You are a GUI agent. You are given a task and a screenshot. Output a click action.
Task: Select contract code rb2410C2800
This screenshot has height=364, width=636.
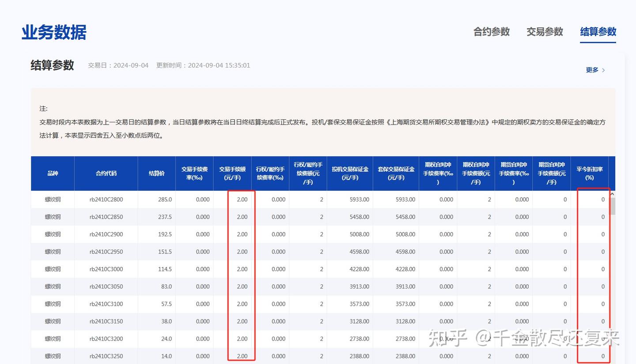coord(106,199)
